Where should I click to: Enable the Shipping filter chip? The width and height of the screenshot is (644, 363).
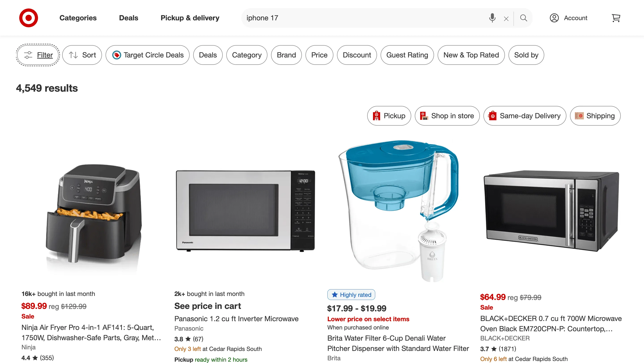[595, 116]
